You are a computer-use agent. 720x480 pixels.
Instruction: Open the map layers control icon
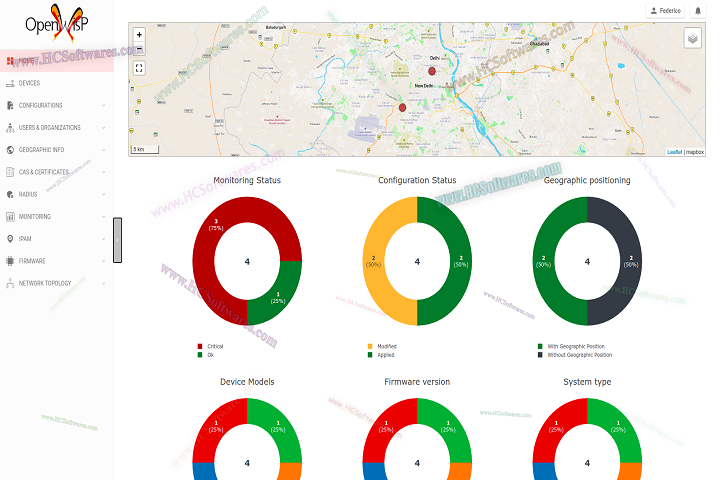[x=694, y=38]
